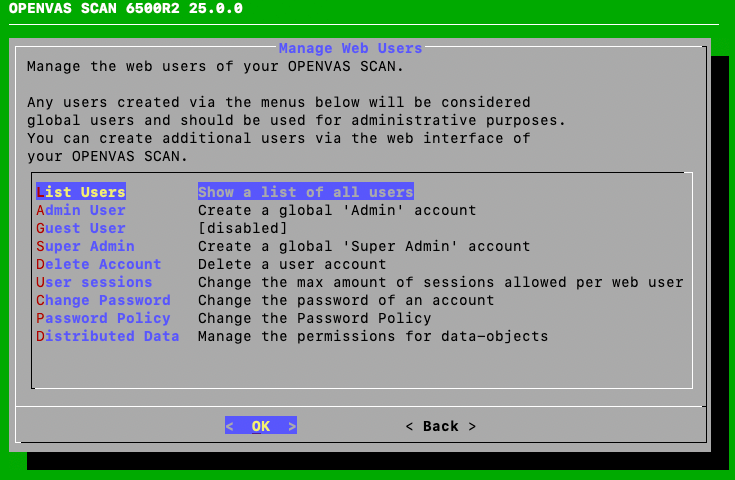Click 'Manage the permissions for data-objects' text
Viewport: 735px width, 480px height.
[373, 336]
